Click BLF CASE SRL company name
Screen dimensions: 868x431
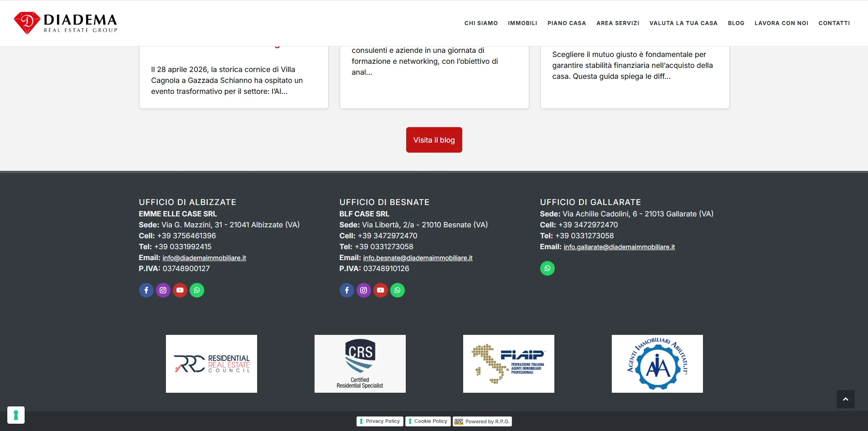pyautogui.click(x=364, y=214)
